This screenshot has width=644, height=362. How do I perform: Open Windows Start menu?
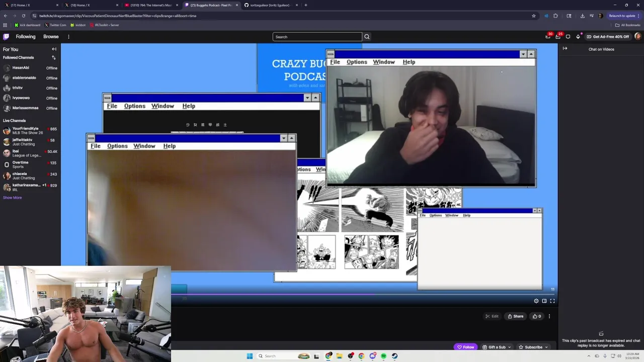(x=250, y=356)
